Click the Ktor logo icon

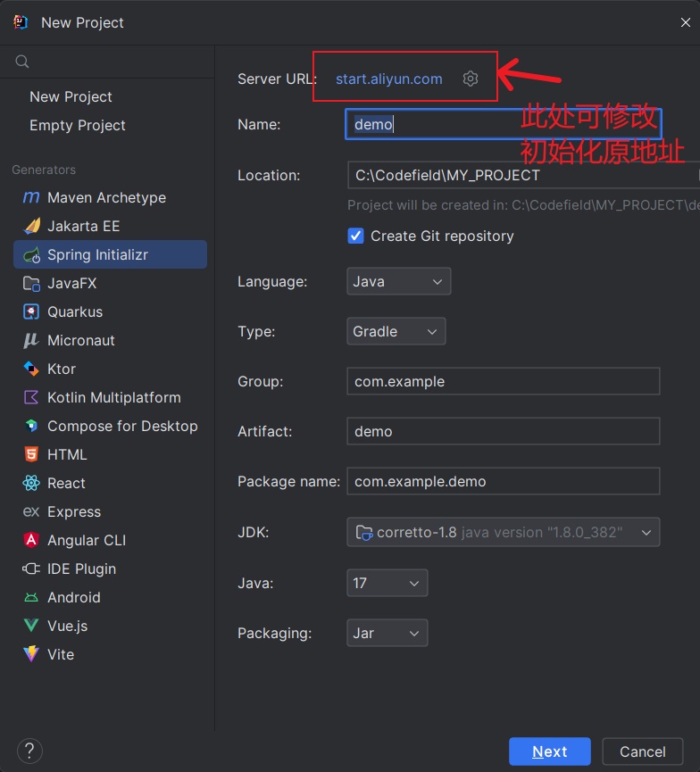[31, 369]
